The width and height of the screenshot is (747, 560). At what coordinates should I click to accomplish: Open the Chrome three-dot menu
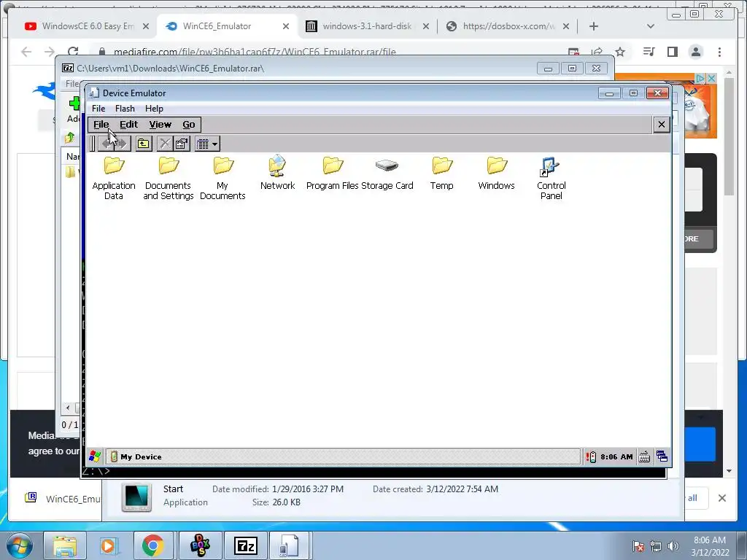[719, 52]
